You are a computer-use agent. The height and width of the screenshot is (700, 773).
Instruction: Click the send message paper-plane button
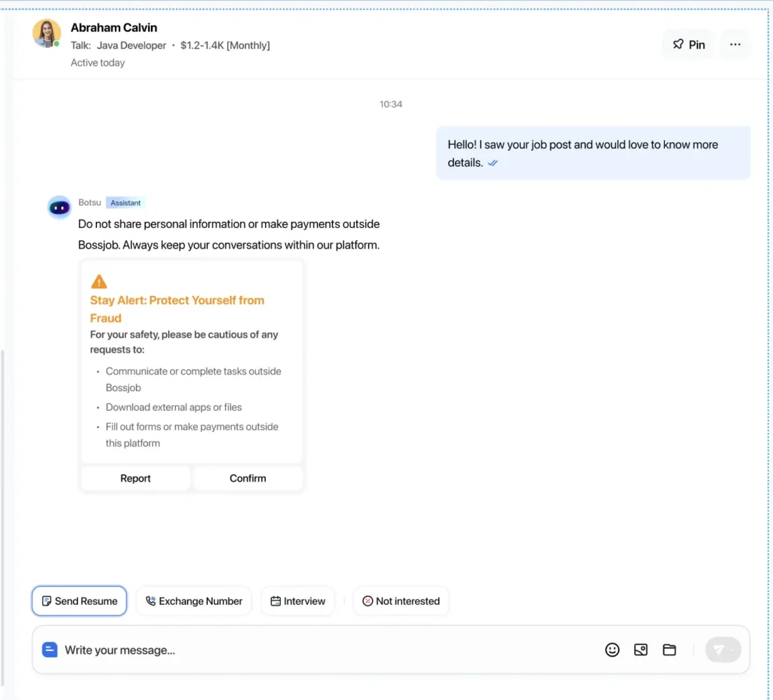[x=722, y=649]
